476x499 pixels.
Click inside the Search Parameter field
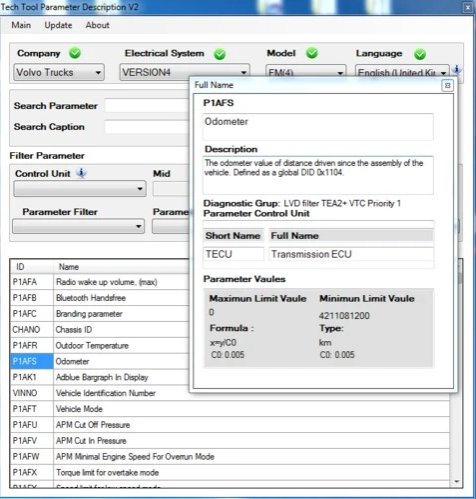(x=147, y=106)
